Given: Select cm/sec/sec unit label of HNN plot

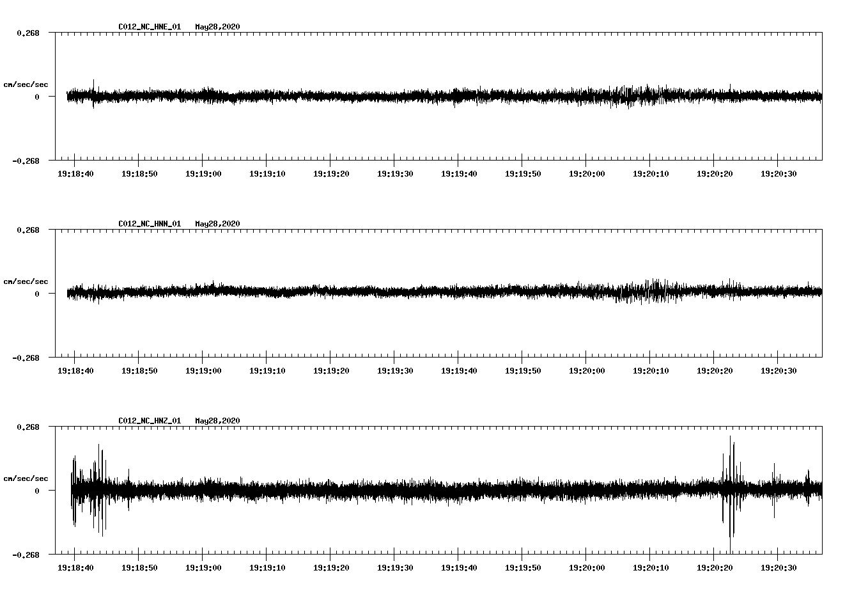Looking at the screenshot, I should pos(26,281).
